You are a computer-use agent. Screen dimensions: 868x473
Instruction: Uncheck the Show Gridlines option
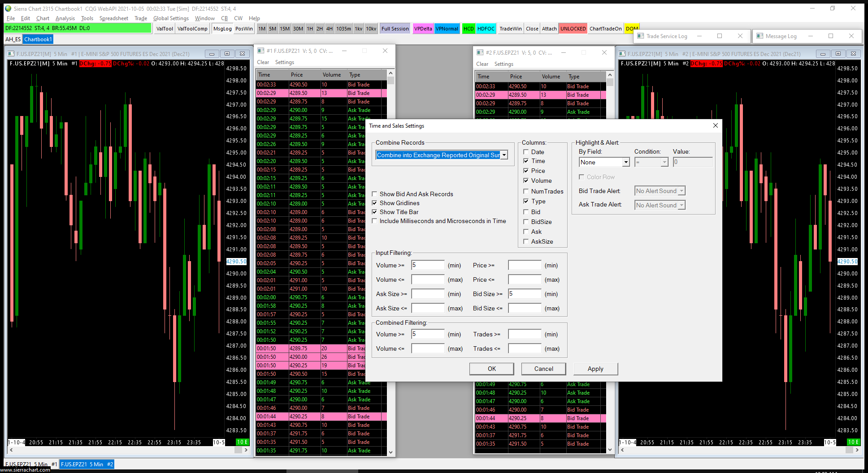click(x=375, y=203)
